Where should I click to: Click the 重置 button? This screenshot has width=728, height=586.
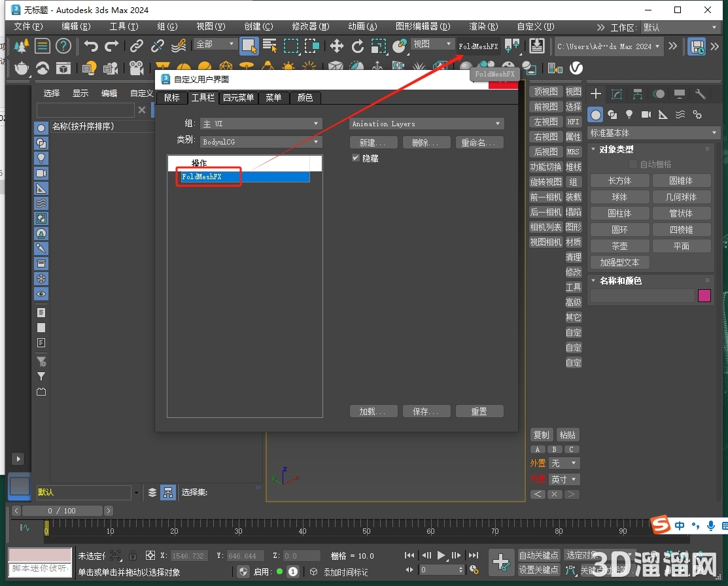tap(479, 411)
